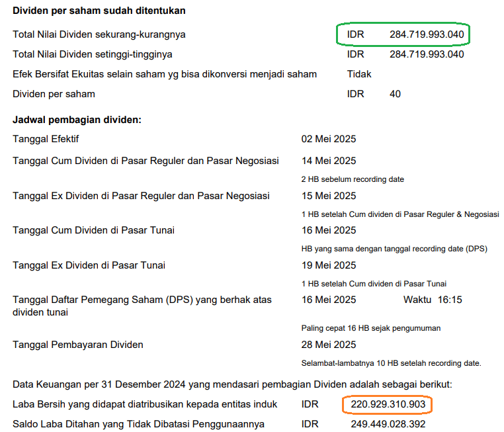The image size is (504, 432).
Task: Click note '1 HB setelah Cum dividen di Pasar Reguler & Negosiasi'
Action: coord(400,214)
